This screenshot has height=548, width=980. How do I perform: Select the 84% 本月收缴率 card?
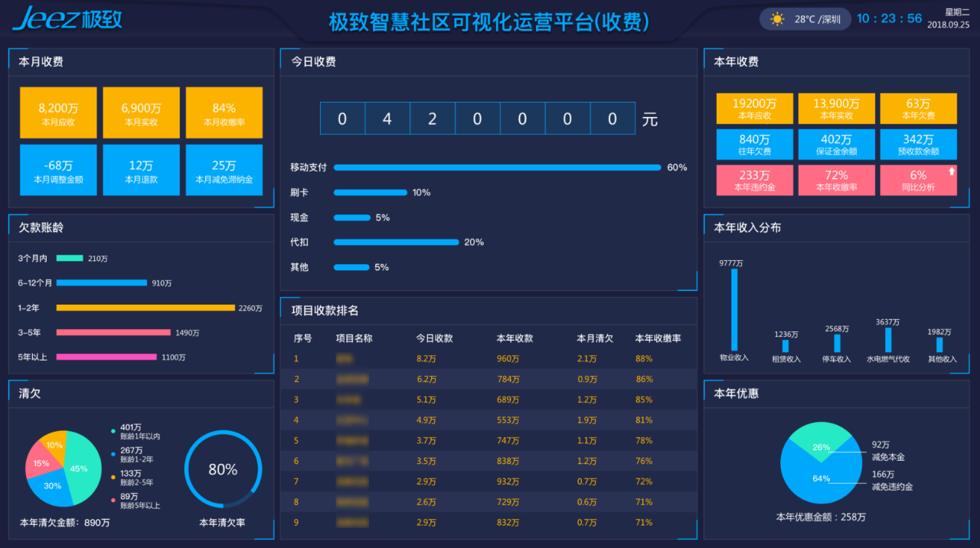tap(224, 113)
